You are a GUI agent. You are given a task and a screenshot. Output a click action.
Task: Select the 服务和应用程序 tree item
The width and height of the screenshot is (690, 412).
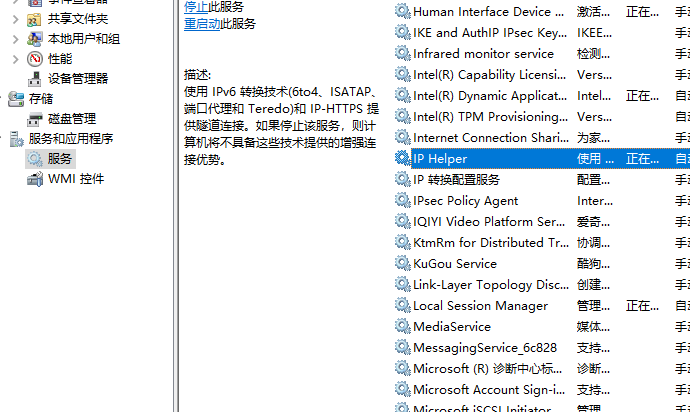(71, 138)
